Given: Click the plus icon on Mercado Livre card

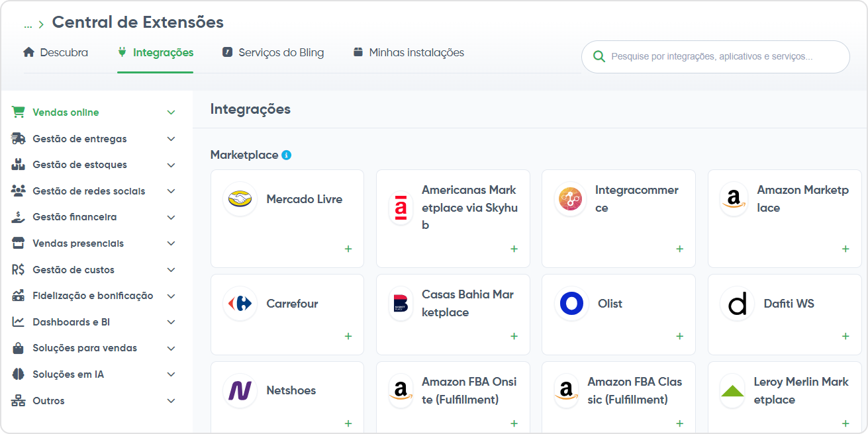Looking at the screenshot, I should click(x=348, y=249).
